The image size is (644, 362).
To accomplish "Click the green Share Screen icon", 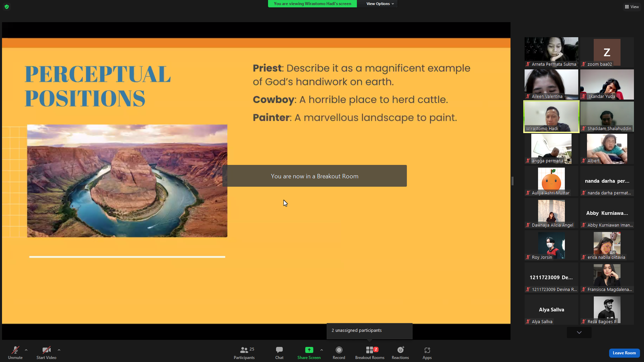I will 309,350.
